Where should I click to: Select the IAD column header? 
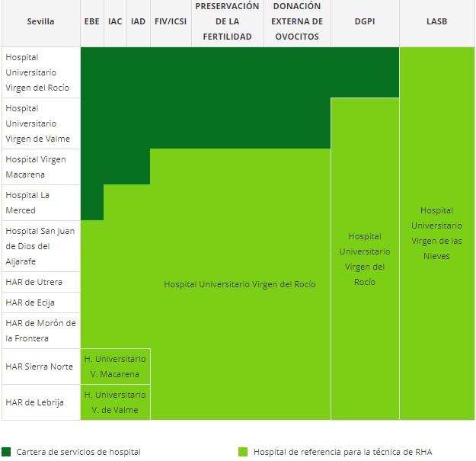(x=138, y=22)
